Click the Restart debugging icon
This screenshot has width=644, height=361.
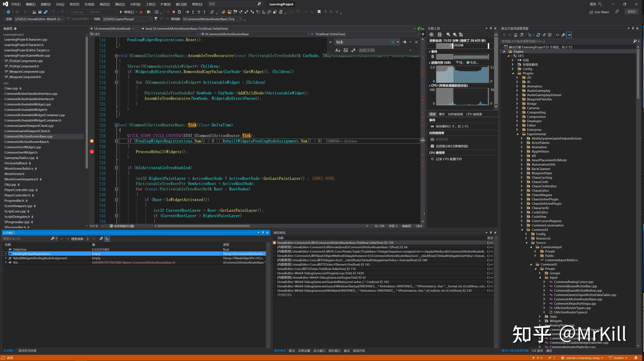[x=179, y=12]
